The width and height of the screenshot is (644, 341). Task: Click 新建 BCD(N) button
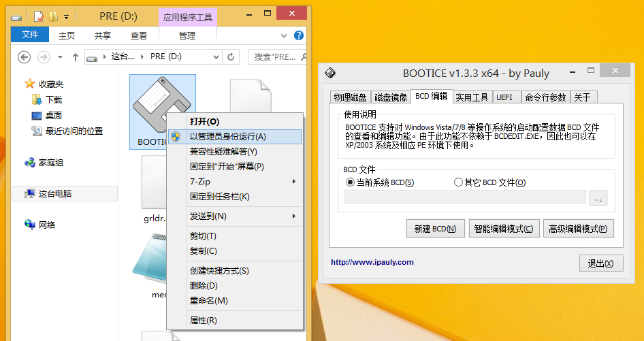click(436, 229)
